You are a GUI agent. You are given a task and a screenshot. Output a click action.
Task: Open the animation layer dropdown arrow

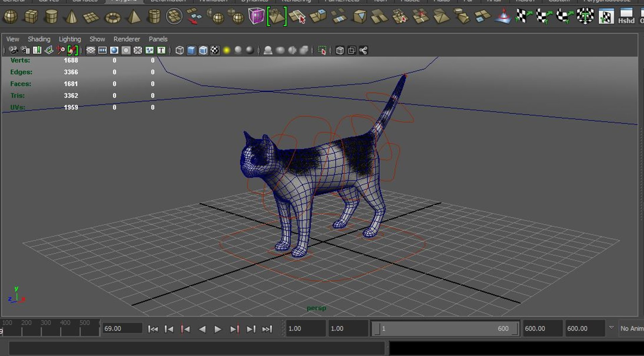[x=611, y=328]
